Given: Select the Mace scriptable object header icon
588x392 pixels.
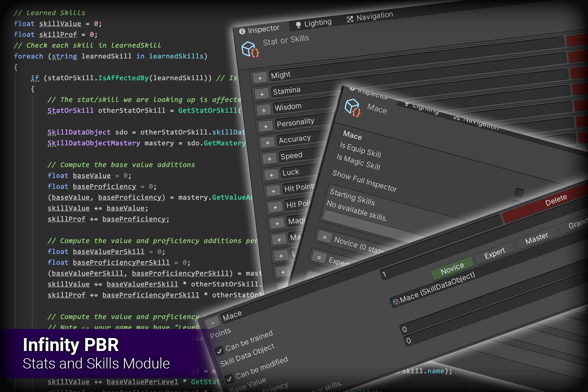Looking at the screenshot, I should (x=352, y=107).
